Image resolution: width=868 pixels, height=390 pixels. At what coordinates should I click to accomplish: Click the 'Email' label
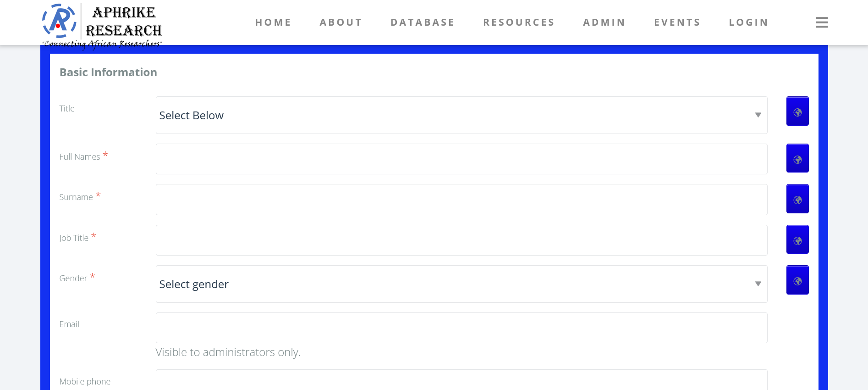69,324
